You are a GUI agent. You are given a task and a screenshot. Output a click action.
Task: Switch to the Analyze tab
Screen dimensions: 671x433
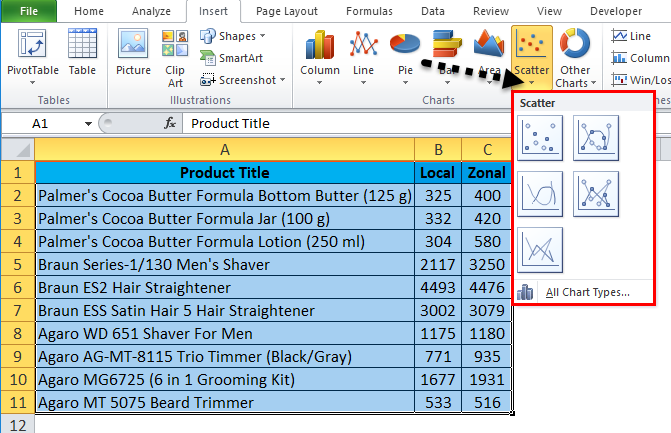pos(151,11)
